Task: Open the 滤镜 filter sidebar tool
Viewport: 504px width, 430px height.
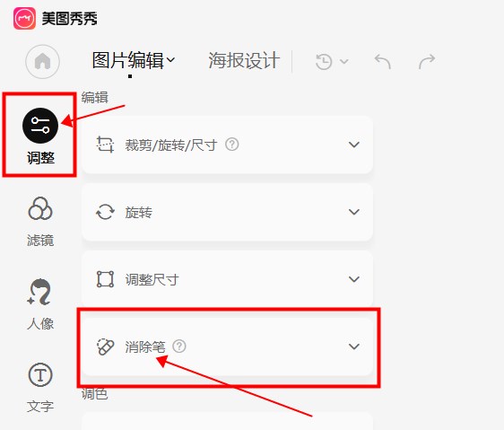Action: [x=40, y=222]
